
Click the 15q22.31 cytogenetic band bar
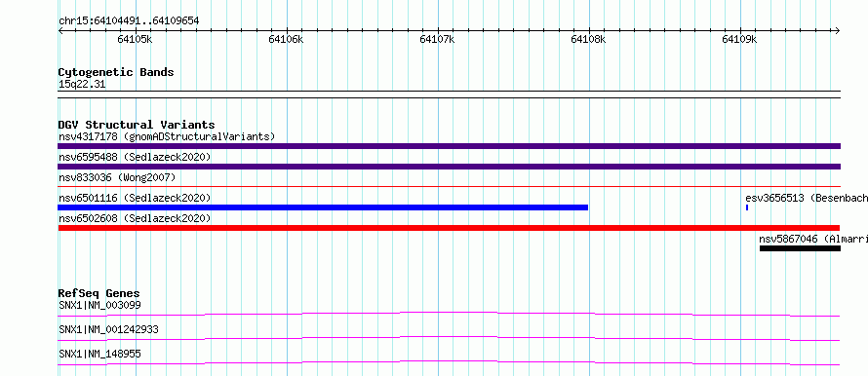click(x=449, y=94)
